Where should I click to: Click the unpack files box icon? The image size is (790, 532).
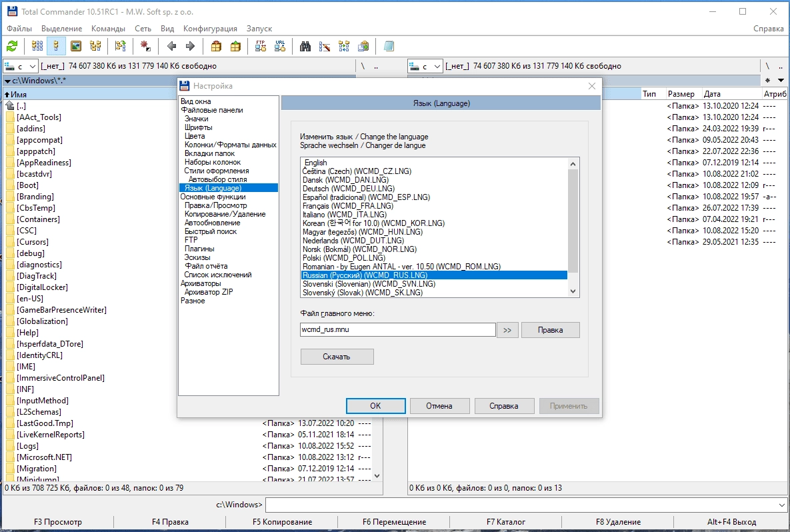point(235,47)
